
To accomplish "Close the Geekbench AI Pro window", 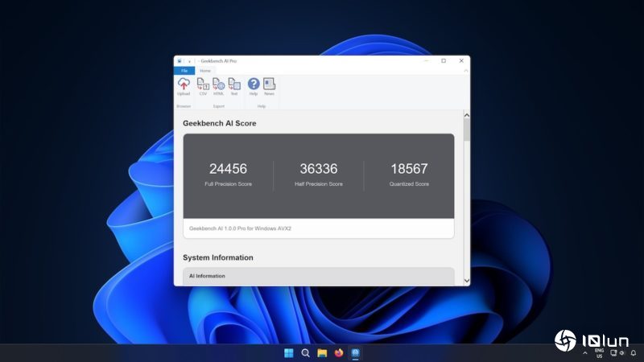I will coord(461,61).
